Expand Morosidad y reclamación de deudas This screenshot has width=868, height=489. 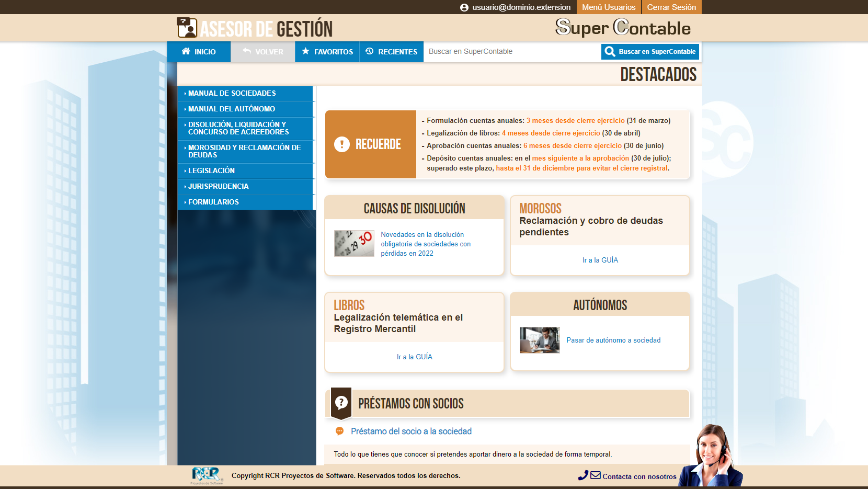(246, 152)
